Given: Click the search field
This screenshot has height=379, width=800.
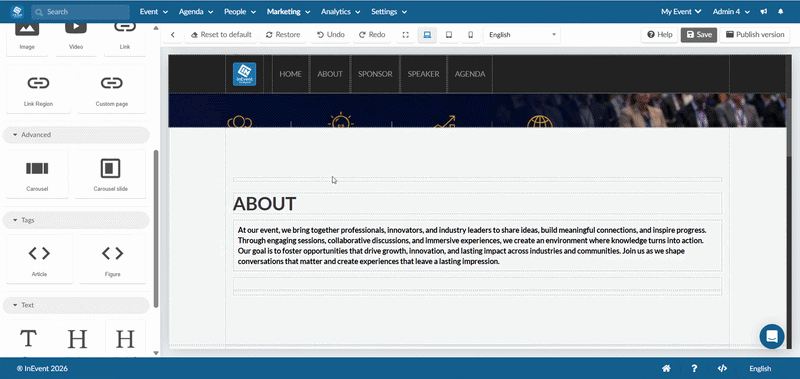Looking at the screenshot, I should click(80, 12).
